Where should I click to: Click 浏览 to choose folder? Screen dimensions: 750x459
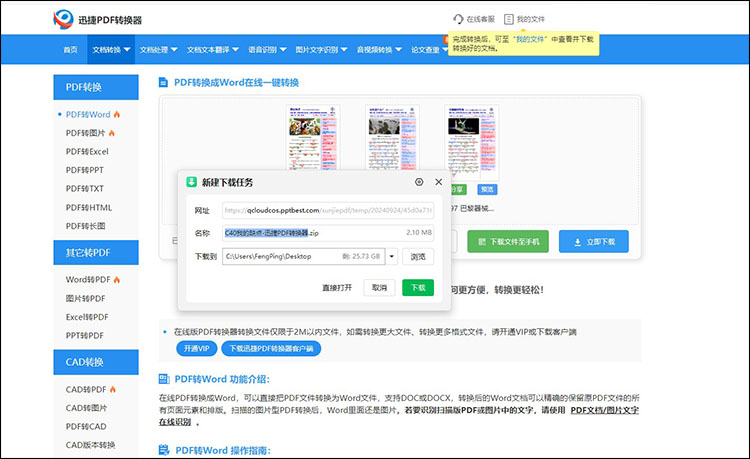pyautogui.click(x=418, y=256)
